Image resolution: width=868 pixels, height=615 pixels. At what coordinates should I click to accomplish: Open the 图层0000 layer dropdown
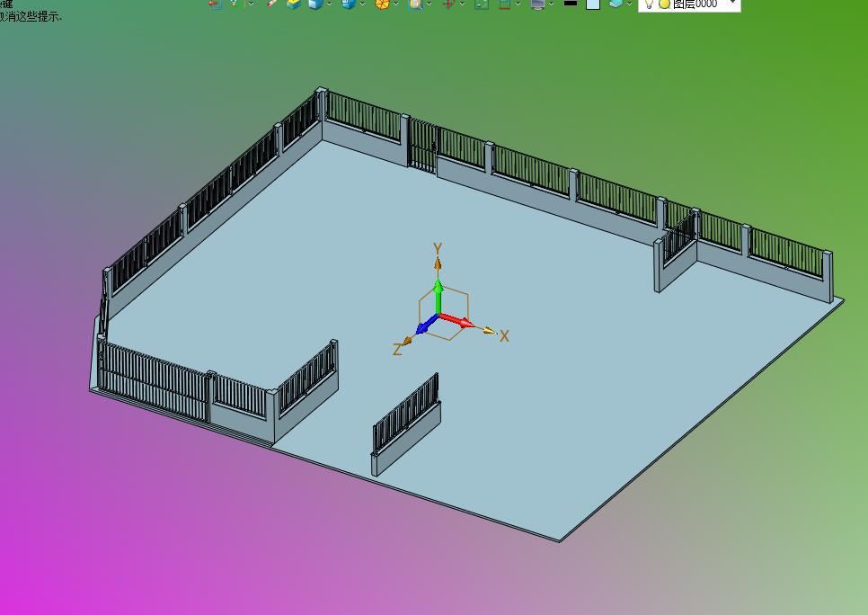click(x=690, y=4)
